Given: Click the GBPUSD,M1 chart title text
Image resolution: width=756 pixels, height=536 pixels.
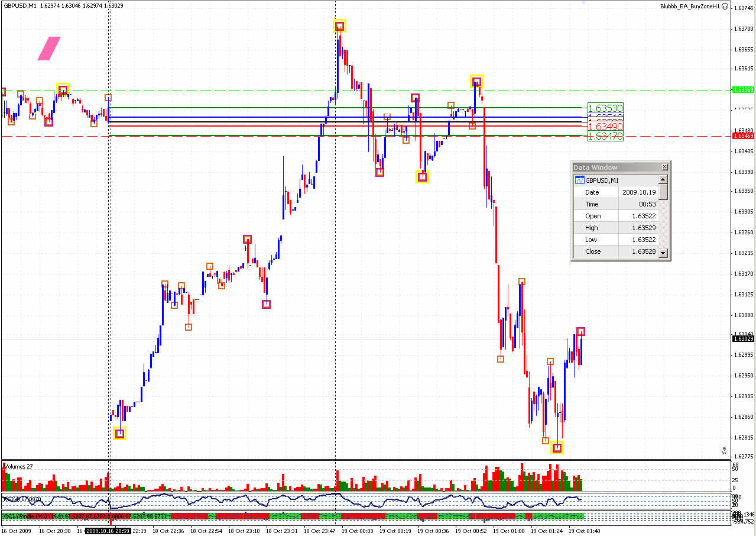Looking at the screenshot, I should pyautogui.click(x=20, y=6).
